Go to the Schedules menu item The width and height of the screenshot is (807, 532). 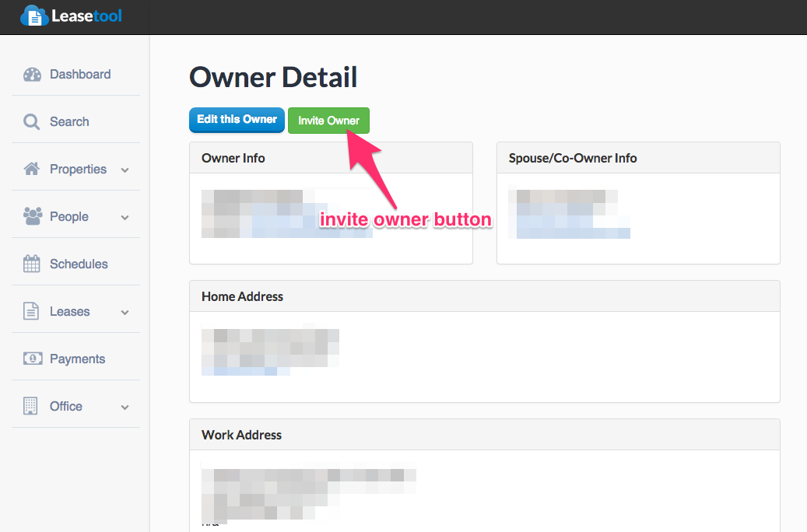pyautogui.click(x=79, y=264)
